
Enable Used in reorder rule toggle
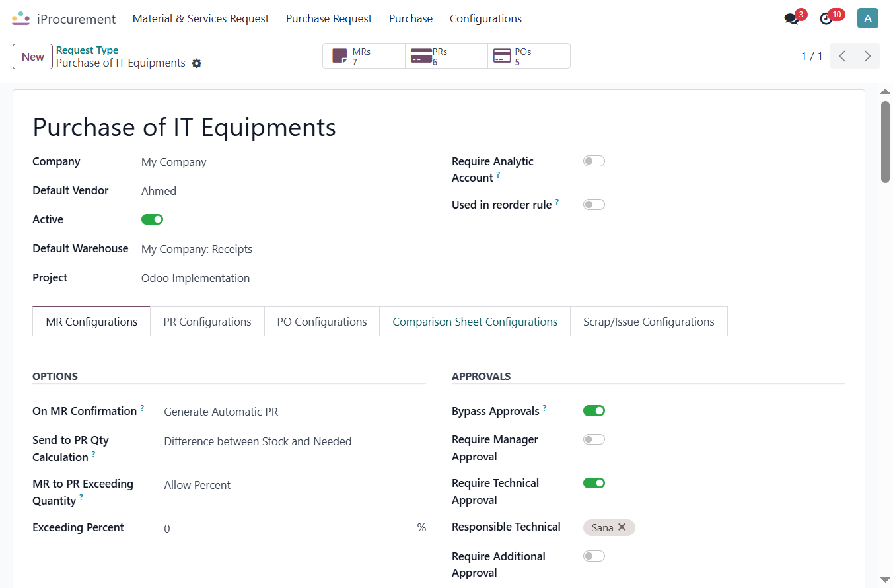pos(594,205)
